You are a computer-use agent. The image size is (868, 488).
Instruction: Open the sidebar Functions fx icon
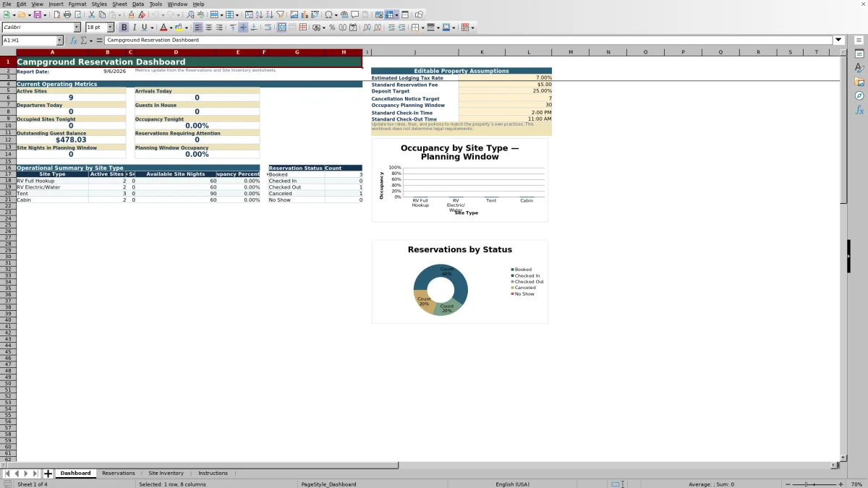859,110
